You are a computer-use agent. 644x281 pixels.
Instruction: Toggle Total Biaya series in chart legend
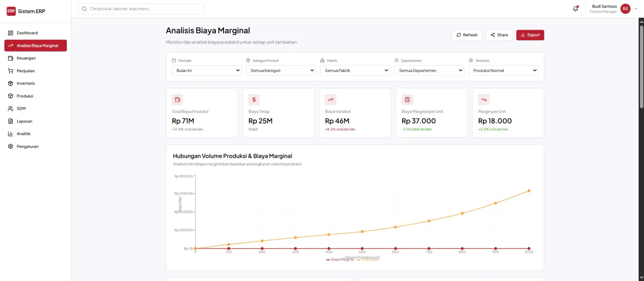click(368, 260)
